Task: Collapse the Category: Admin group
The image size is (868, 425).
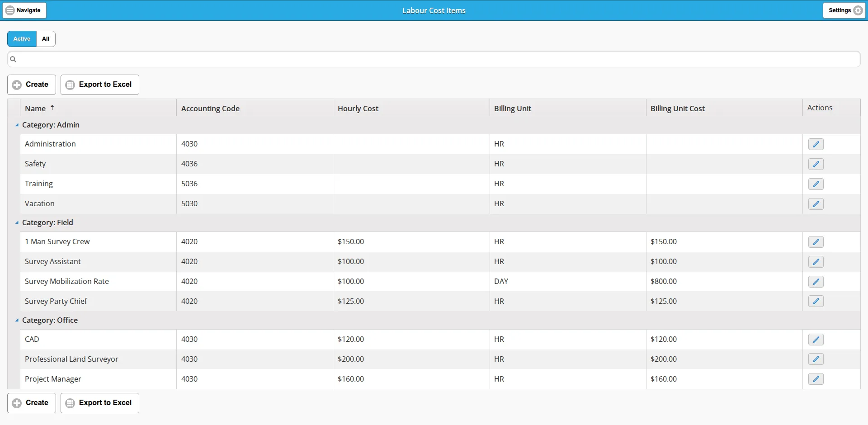Action: pos(17,125)
